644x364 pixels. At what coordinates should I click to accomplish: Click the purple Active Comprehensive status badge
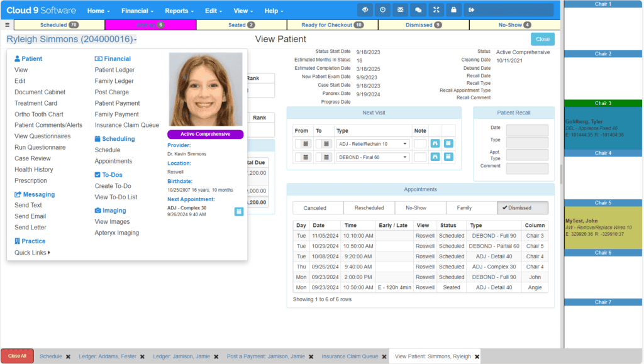click(205, 134)
